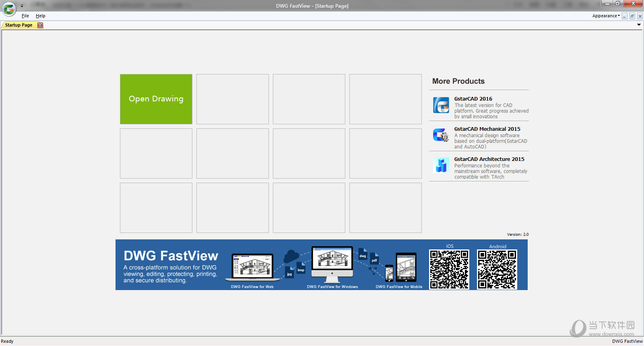Click the More Products heading
This screenshot has height=346, width=644.
click(458, 81)
